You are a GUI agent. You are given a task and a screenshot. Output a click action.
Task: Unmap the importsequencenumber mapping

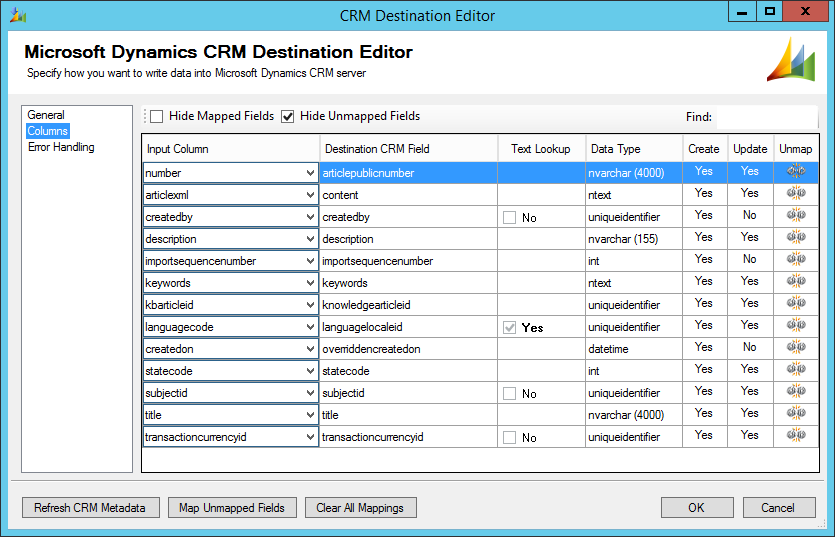[796, 259]
